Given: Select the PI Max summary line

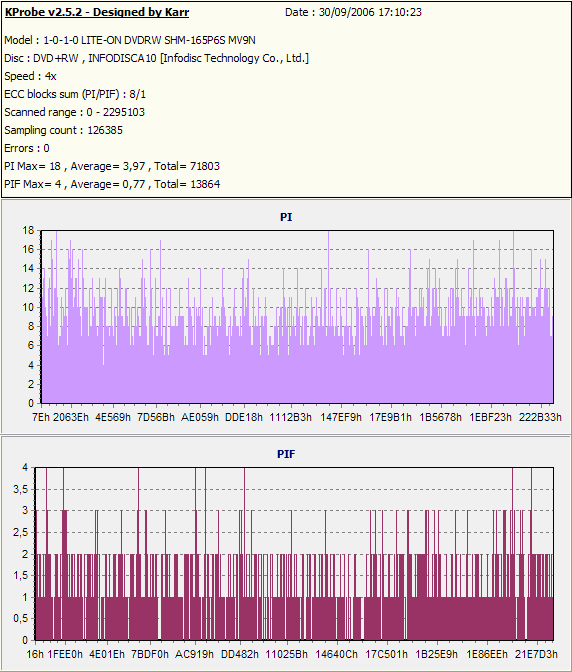Looking at the screenshot, I should pos(112,166).
